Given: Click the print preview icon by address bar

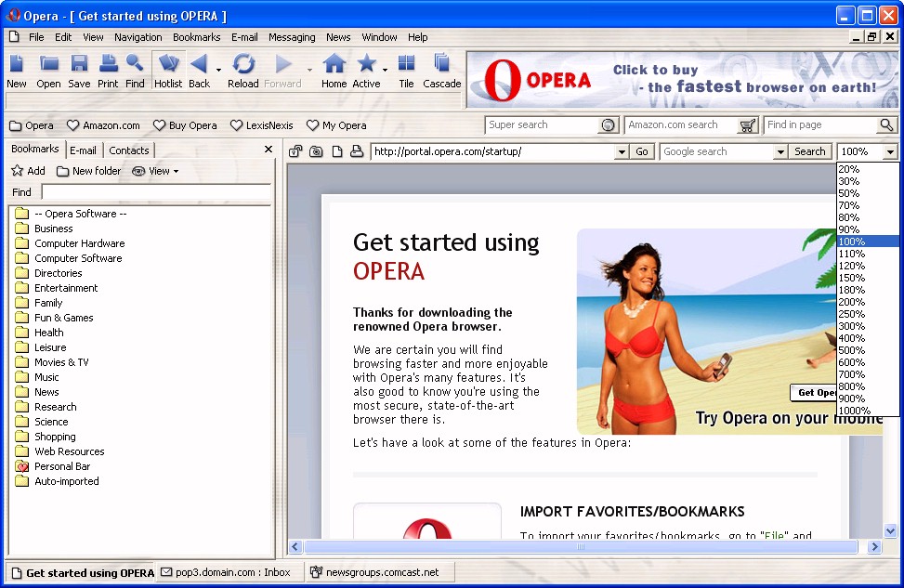Looking at the screenshot, I should 357,151.
